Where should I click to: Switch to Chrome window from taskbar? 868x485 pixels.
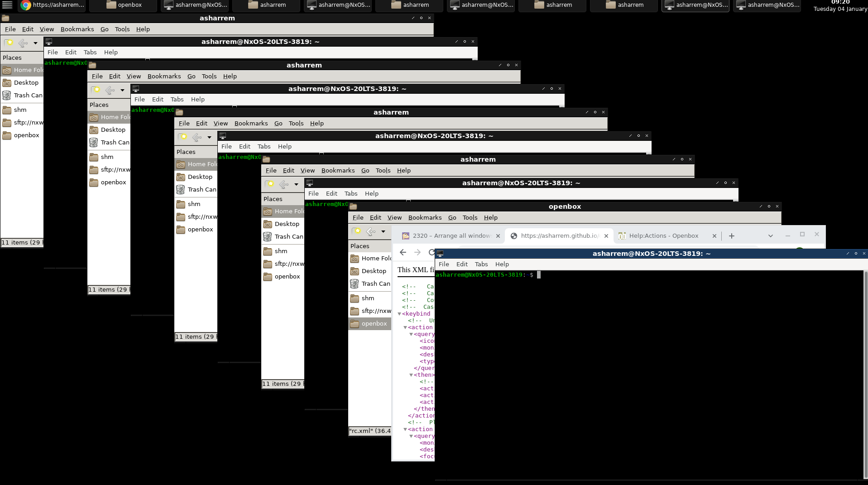pos(53,5)
